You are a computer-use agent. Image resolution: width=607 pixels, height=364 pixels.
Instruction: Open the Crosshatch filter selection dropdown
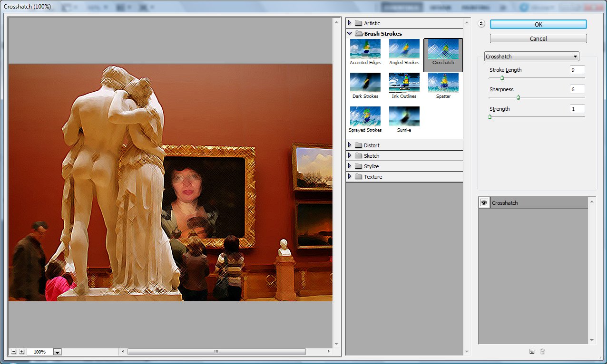[531, 57]
